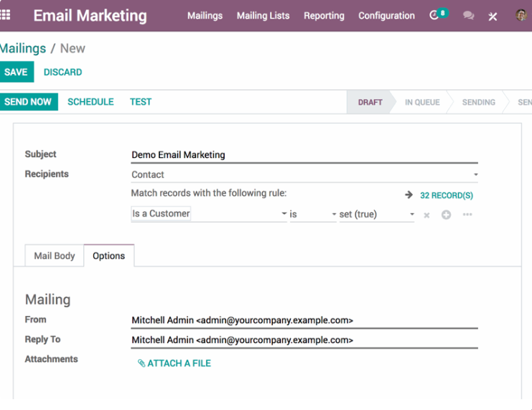Open the Reporting menu
Viewport: 532px width, 410px height.
tap(324, 16)
